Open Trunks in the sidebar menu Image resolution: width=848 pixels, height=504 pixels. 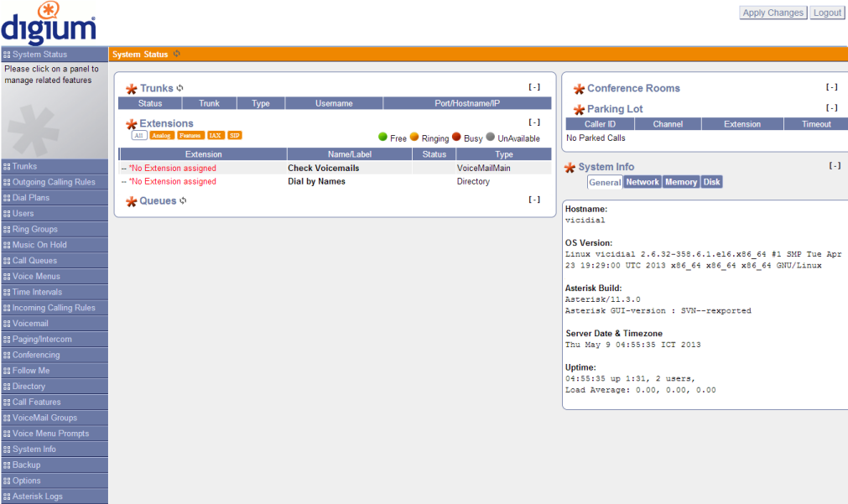point(55,166)
